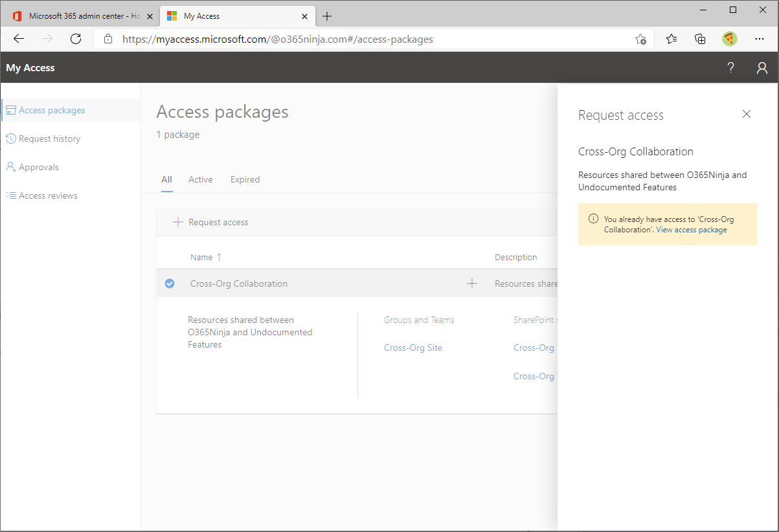Open the View access package link
This screenshot has height=532, width=779.
(x=691, y=229)
